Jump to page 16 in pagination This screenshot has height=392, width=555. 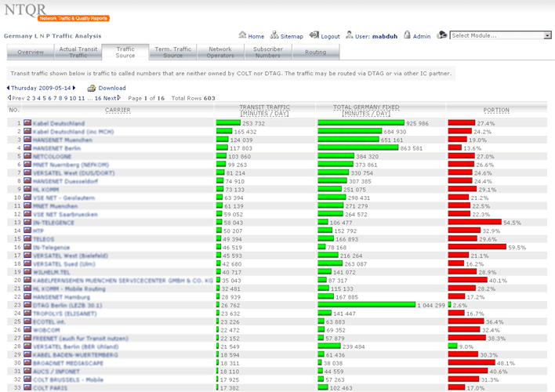98,98
